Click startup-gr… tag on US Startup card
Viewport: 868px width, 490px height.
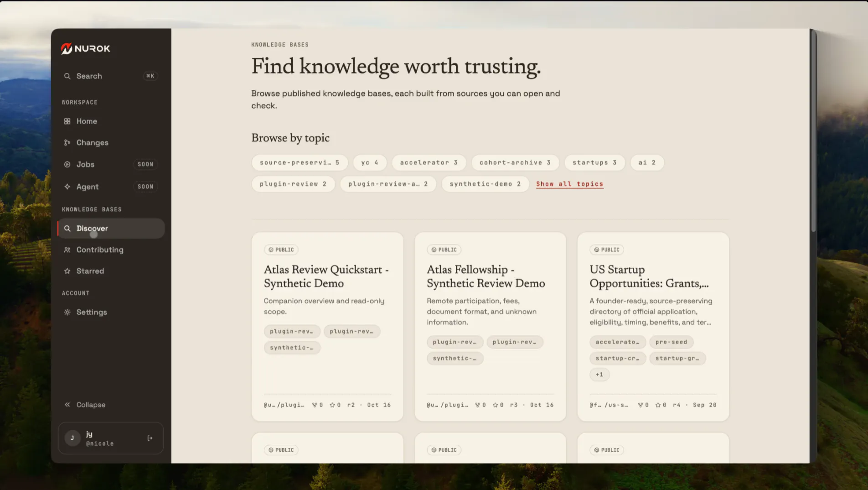point(677,359)
